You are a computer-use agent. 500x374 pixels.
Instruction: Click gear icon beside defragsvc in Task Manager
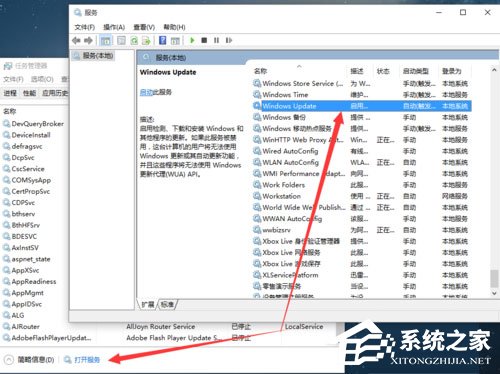pos(6,146)
